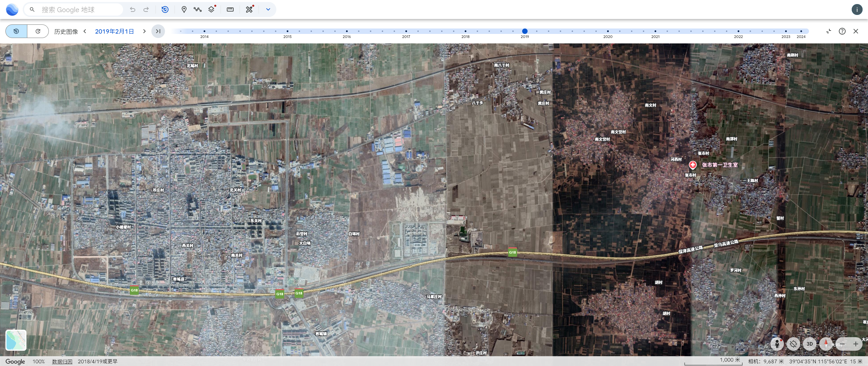
Task: Click the compass to reset north
Action: (826, 344)
